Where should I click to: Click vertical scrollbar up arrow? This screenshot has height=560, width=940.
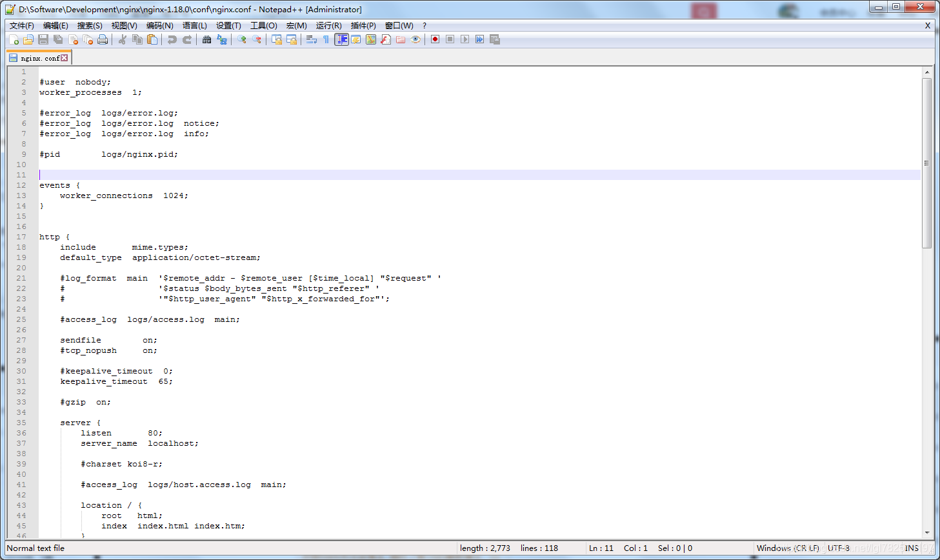[x=927, y=72]
